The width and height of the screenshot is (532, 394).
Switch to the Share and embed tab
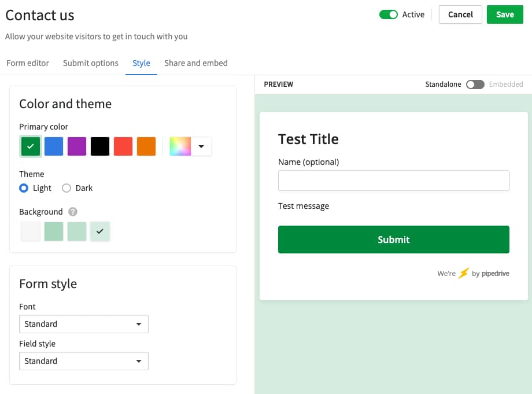(x=195, y=63)
